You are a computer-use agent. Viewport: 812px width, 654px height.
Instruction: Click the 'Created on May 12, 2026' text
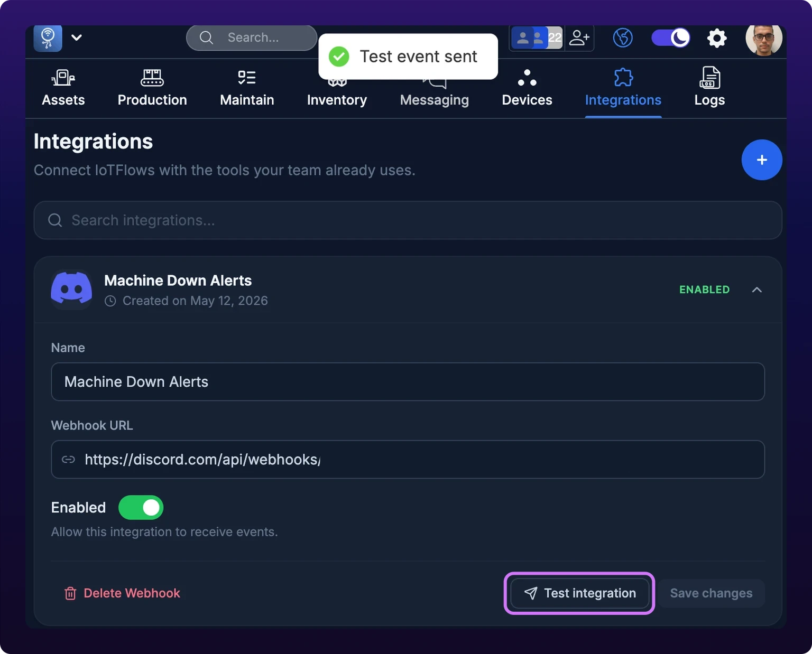coord(195,301)
